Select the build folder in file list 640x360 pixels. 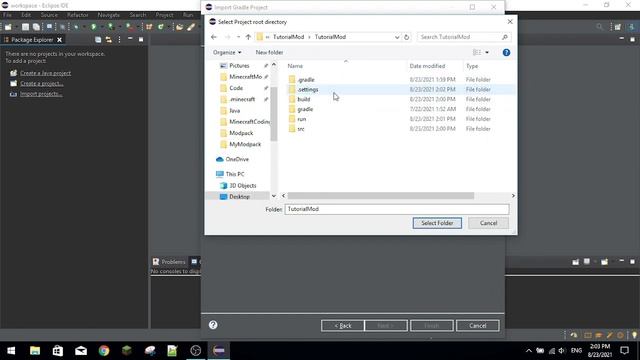[304, 99]
